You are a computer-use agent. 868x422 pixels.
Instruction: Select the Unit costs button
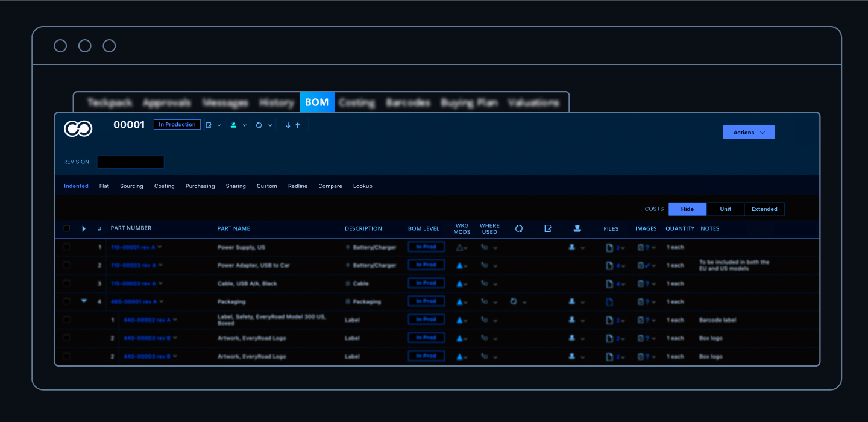click(x=726, y=209)
